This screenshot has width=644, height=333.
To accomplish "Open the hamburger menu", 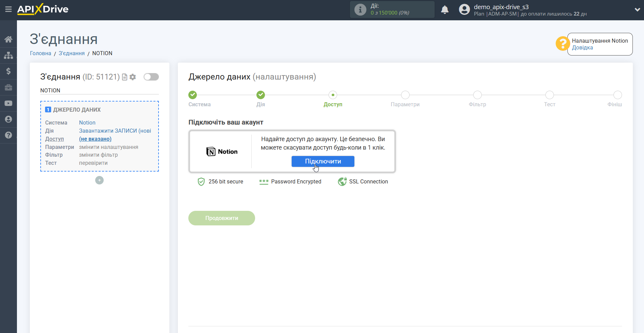I will (8, 9).
